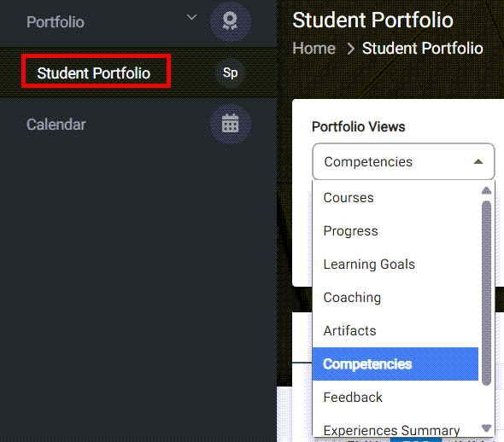504x442 pixels.
Task: Go to Home breadcrumb link
Action: pyautogui.click(x=314, y=49)
